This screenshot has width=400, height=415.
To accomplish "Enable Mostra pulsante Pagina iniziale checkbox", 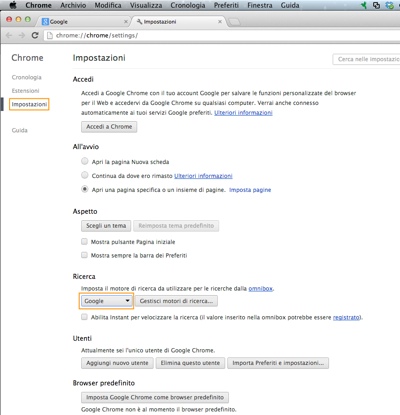I will (x=84, y=241).
